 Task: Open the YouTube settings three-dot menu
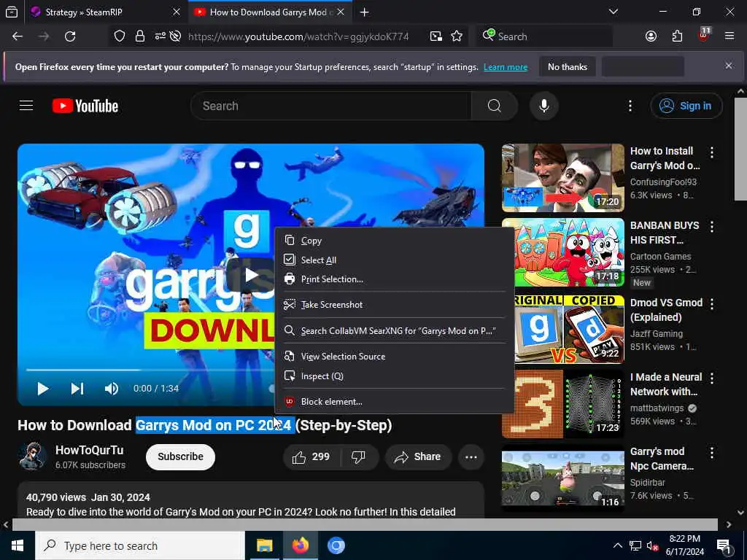pos(630,106)
